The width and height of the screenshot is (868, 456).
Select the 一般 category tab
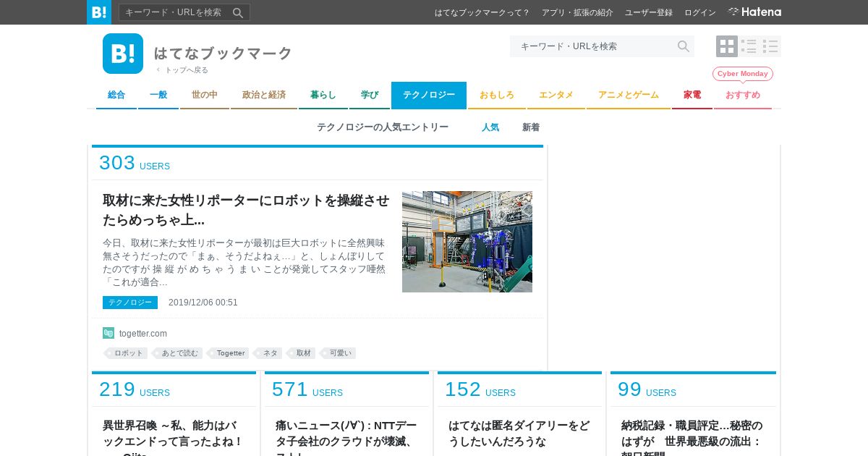tap(158, 95)
